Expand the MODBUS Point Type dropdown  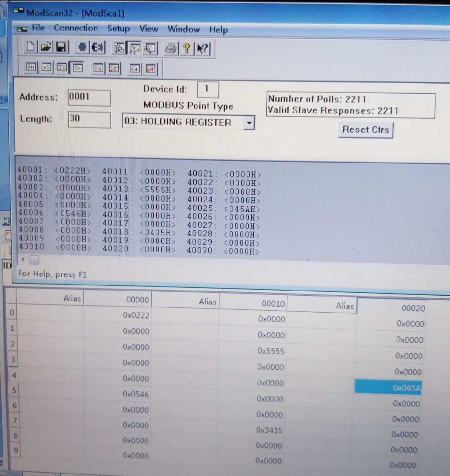coord(249,122)
